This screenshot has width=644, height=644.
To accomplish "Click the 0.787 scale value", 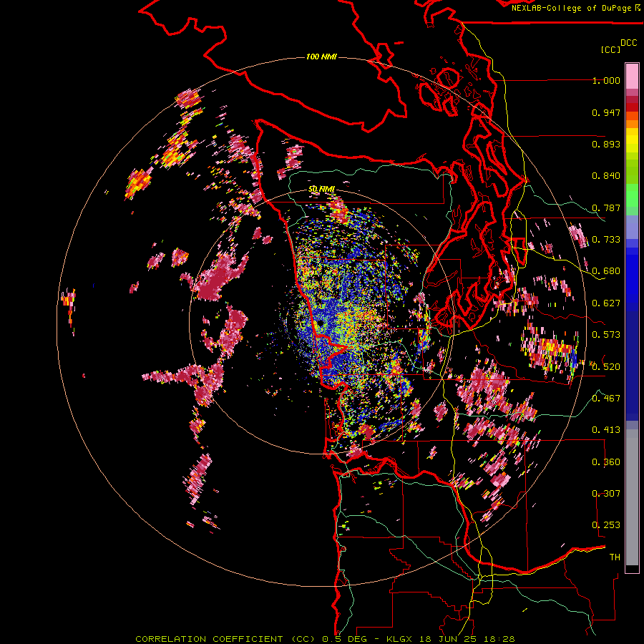I will coord(606,208).
